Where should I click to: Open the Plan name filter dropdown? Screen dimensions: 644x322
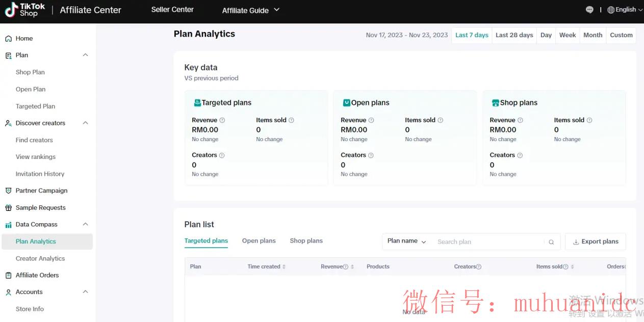click(x=406, y=242)
